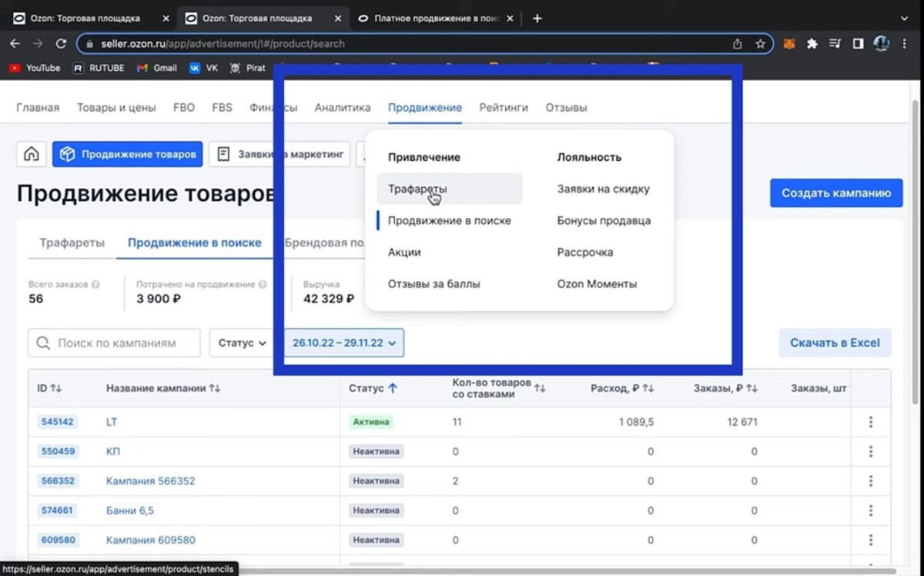Select Трафареты in the Продвижение menu

417,189
